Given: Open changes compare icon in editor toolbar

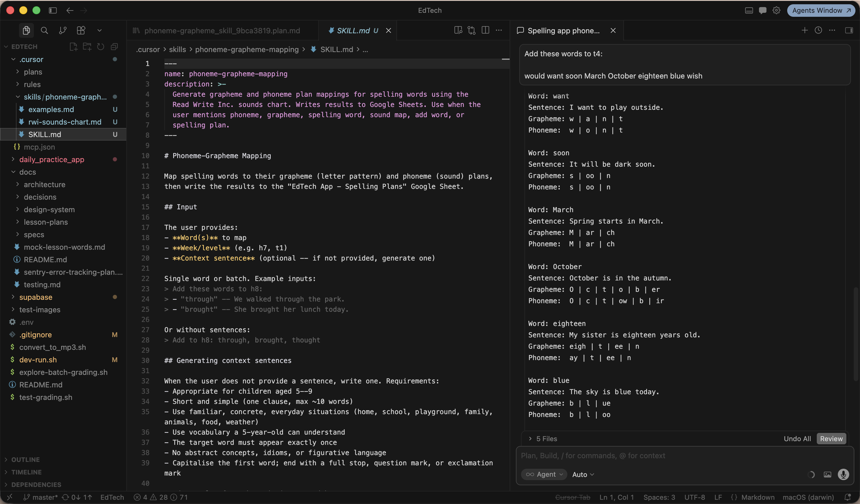Looking at the screenshot, I should [x=472, y=30].
